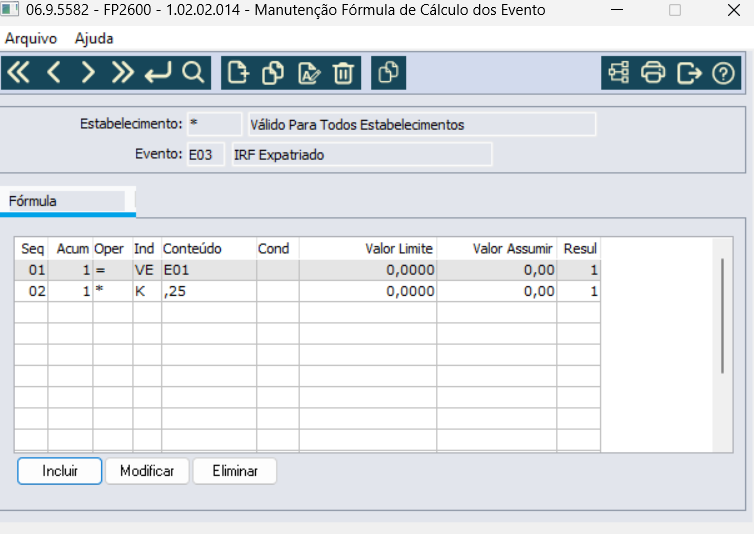The height and width of the screenshot is (534, 754).
Task: Click the Oper cell = in row 01
Action: [113, 270]
